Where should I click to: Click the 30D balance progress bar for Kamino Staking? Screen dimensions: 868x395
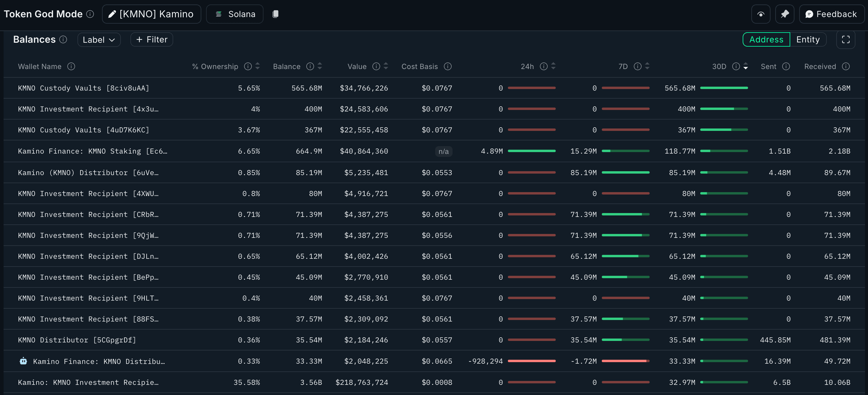point(724,151)
